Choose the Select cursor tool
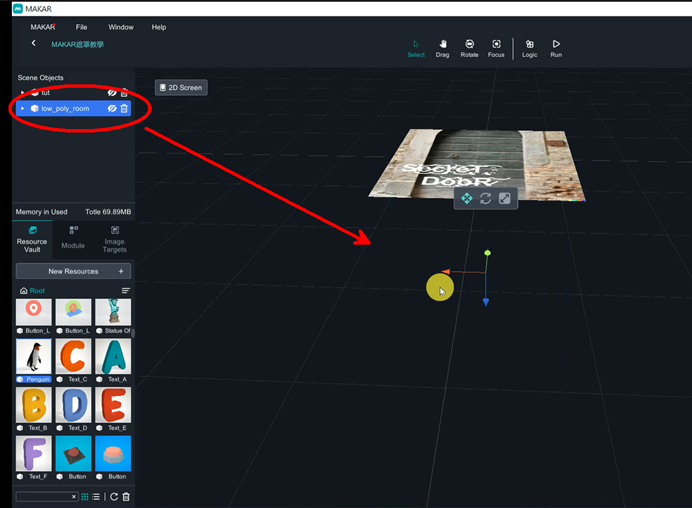The image size is (692, 508). pos(416,48)
